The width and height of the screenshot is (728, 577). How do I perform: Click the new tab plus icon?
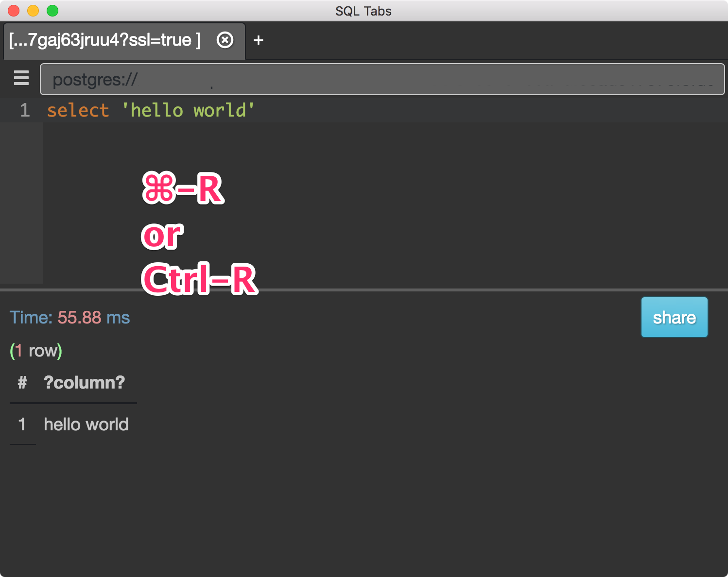258,41
